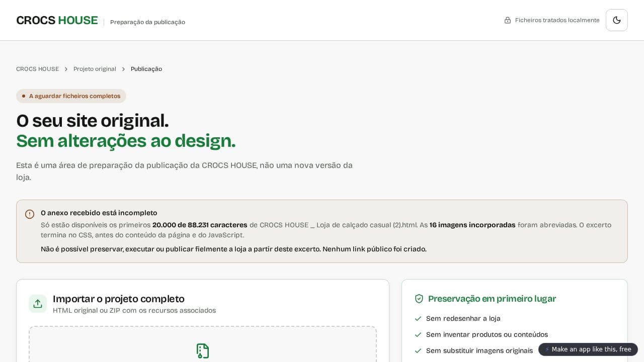This screenshot has height=362, width=644.
Task: Go to CROCS HOUSE breadcrumb
Action: (37, 69)
